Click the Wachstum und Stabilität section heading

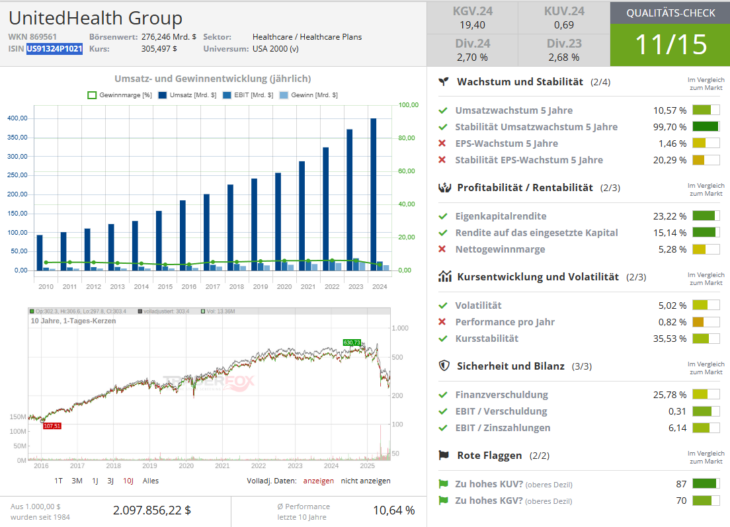coord(520,82)
